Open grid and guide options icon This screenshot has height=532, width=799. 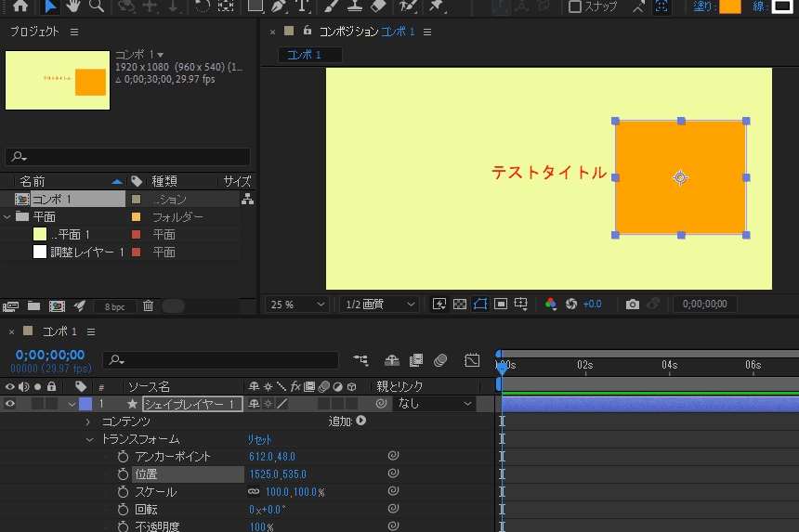coord(521,304)
